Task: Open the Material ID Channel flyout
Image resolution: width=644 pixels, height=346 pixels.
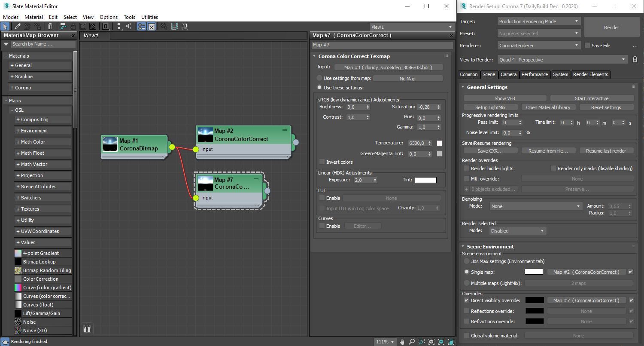Action: [105, 26]
